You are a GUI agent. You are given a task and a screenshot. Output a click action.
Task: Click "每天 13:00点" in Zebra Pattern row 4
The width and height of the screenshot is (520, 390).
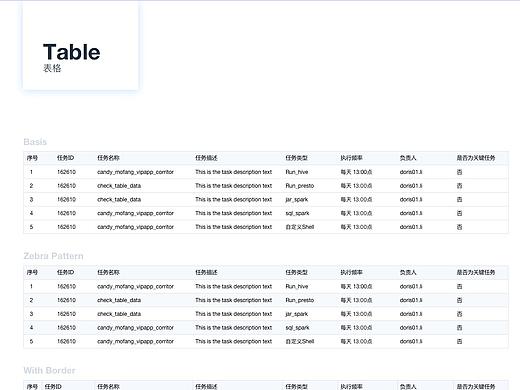356,328
